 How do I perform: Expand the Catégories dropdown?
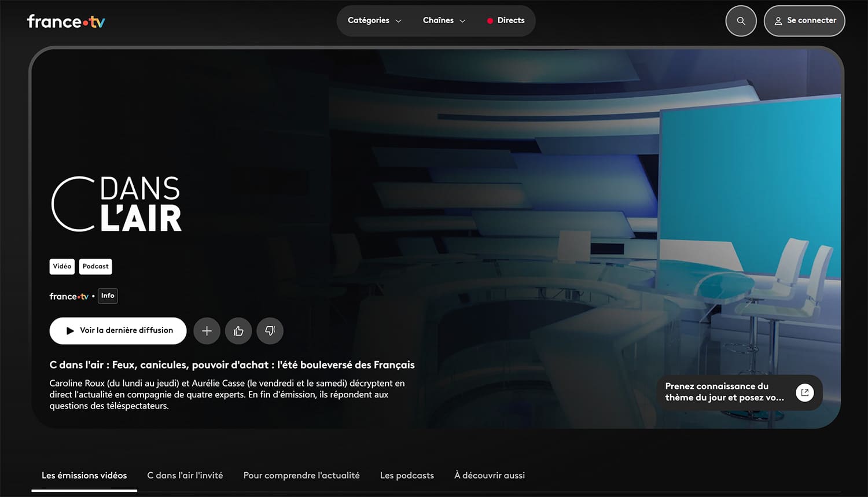[374, 21]
